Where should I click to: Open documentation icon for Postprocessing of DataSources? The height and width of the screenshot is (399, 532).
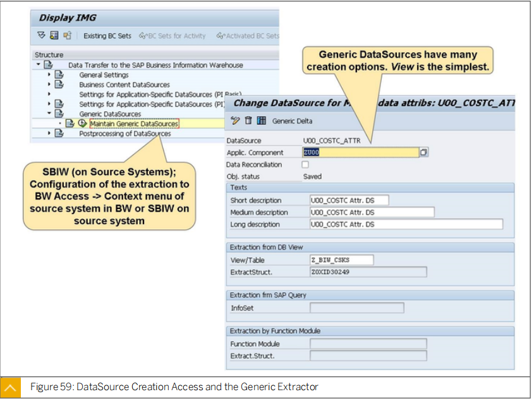(x=59, y=133)
